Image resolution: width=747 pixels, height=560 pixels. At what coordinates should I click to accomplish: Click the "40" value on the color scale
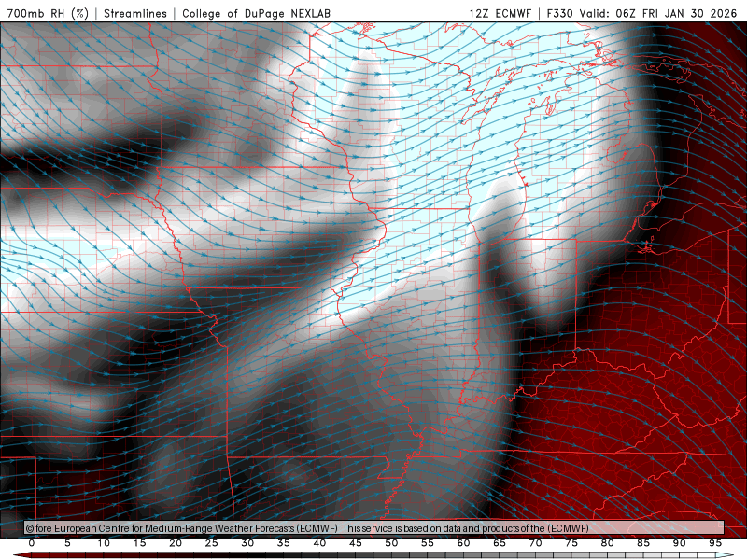tap(319, 543)
